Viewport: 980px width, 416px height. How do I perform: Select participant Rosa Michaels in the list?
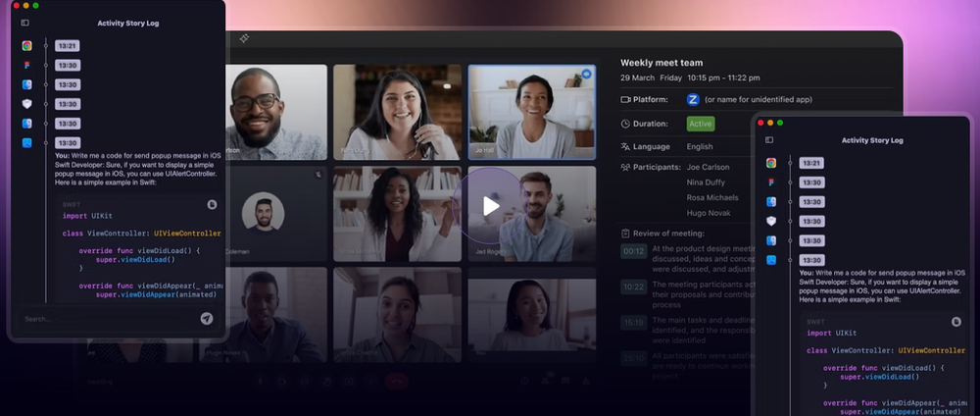tap(712, 197)
